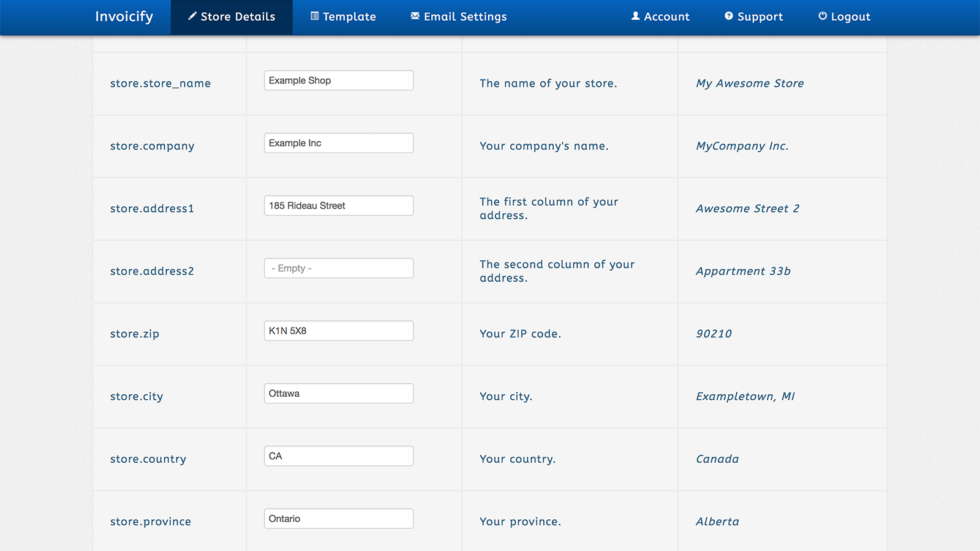Screen dimensions: 980x551
Task: Click the Support question-mark icon
Action: 728,17
